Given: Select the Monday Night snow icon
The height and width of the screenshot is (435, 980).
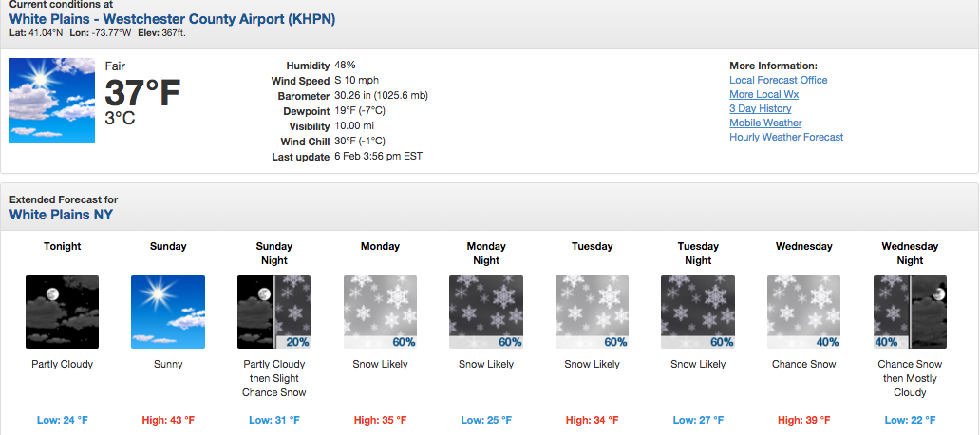Looking at the screenshot, I should pyautogui.click(x=486, y=312).
